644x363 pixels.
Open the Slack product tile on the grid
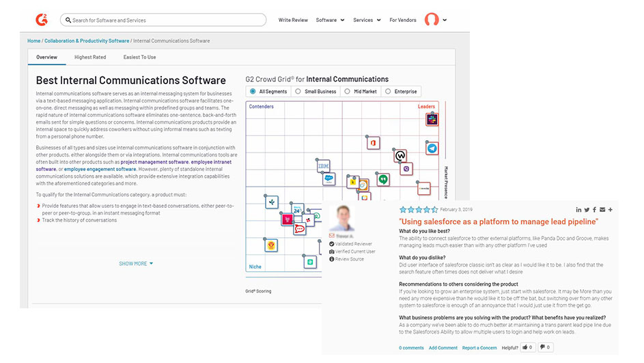click(432, 120)
